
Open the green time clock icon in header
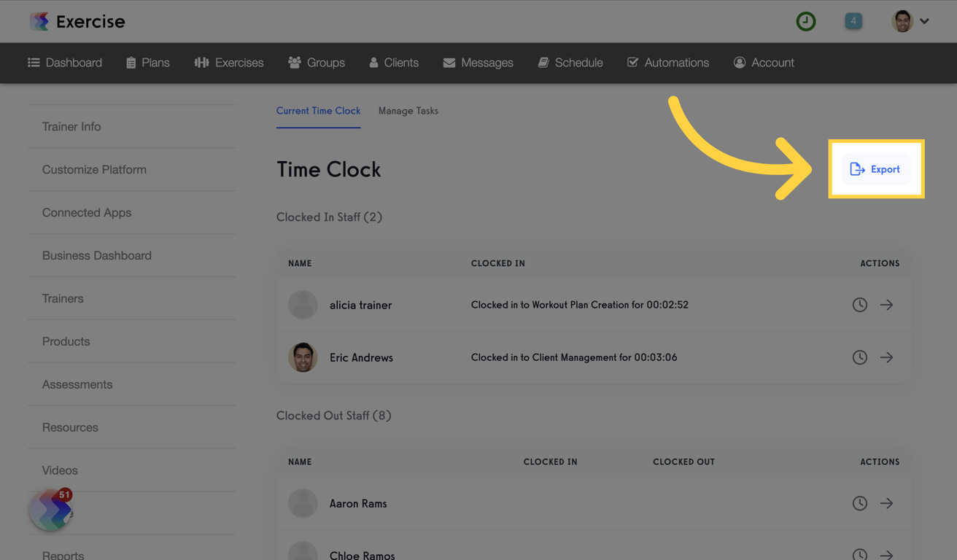(x=806, y=21)
